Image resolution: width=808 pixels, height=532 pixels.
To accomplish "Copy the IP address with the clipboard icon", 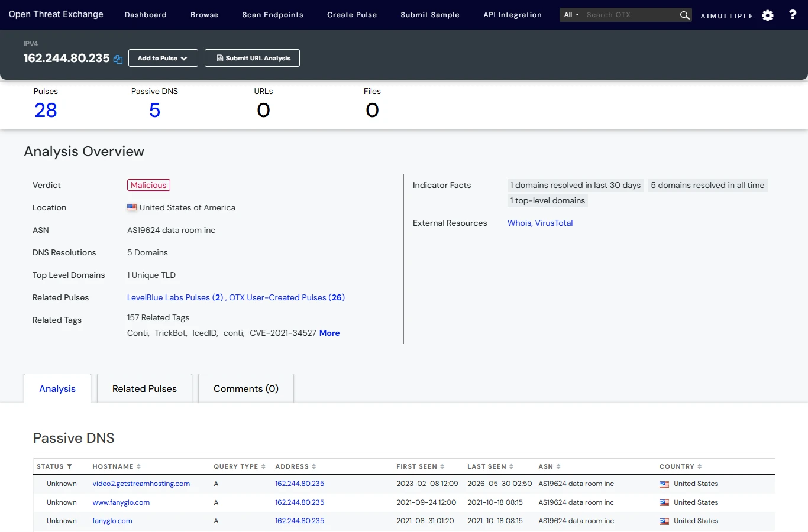I will pos(118,59).
